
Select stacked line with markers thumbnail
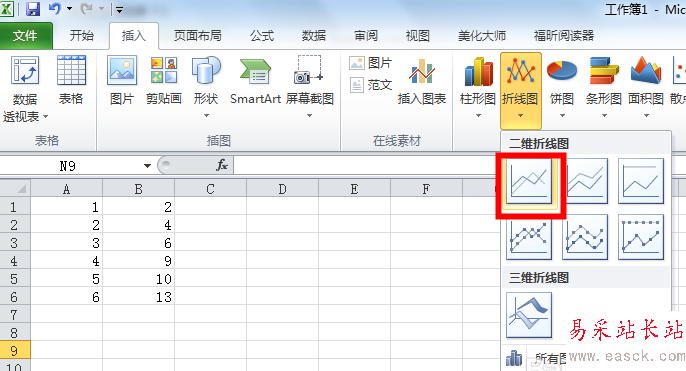(x=585, y=238)
